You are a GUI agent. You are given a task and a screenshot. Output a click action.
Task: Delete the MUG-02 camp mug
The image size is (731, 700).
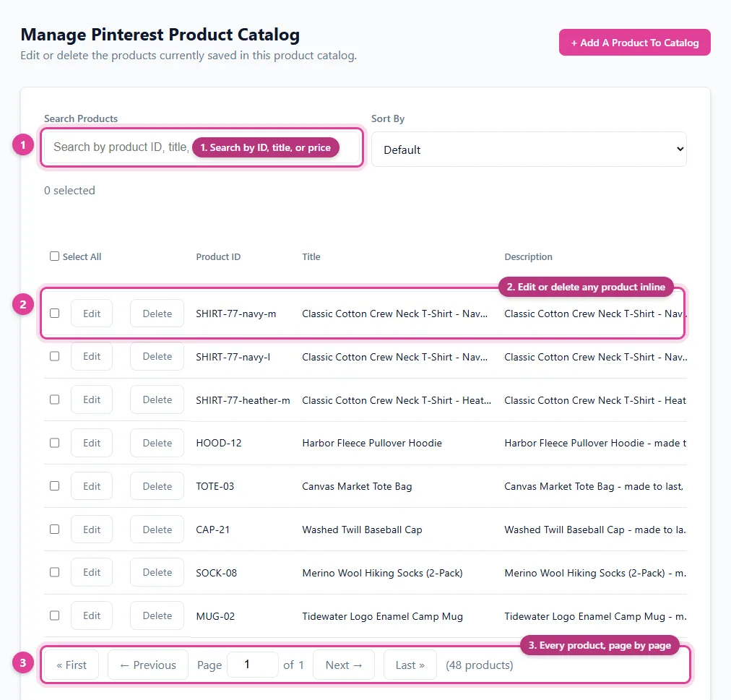[157, 615]
